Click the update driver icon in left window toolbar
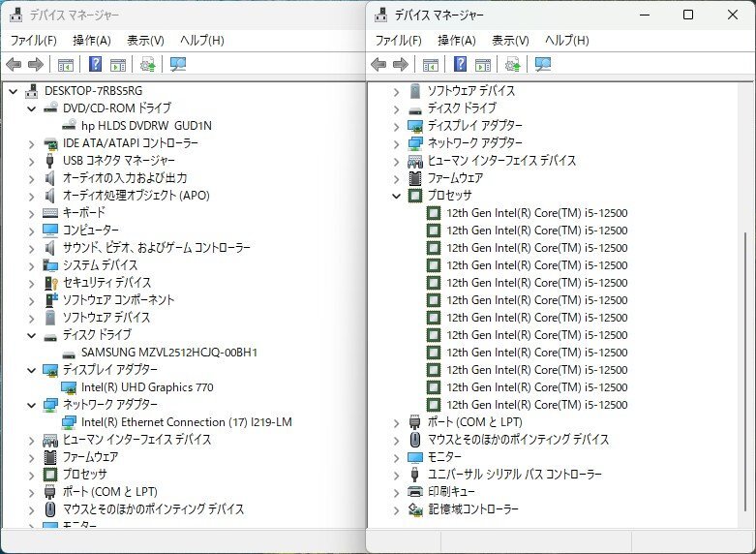Viewport: 756px width, 554px height. (147, 65)
